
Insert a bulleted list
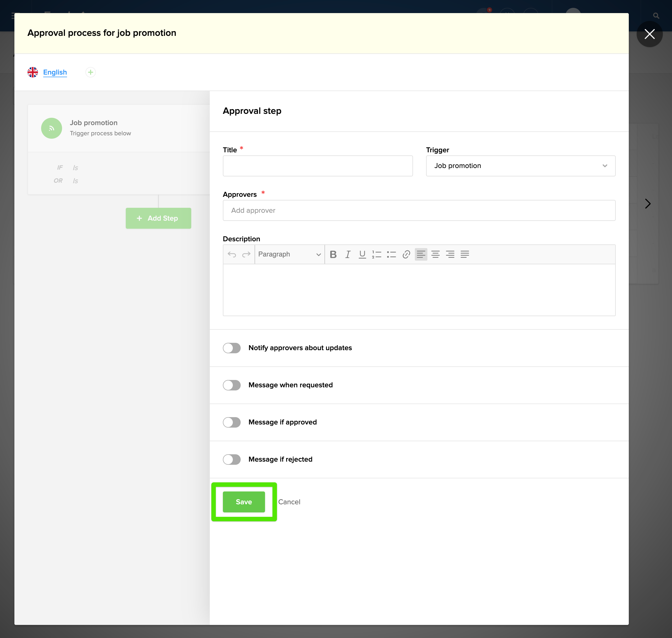(x=391, y=254)
